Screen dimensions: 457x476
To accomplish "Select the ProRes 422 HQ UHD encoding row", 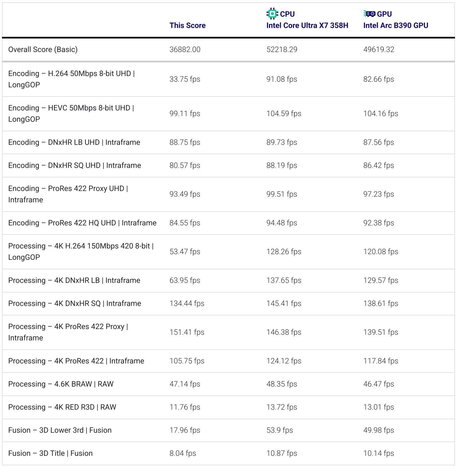I will [82, 223].
